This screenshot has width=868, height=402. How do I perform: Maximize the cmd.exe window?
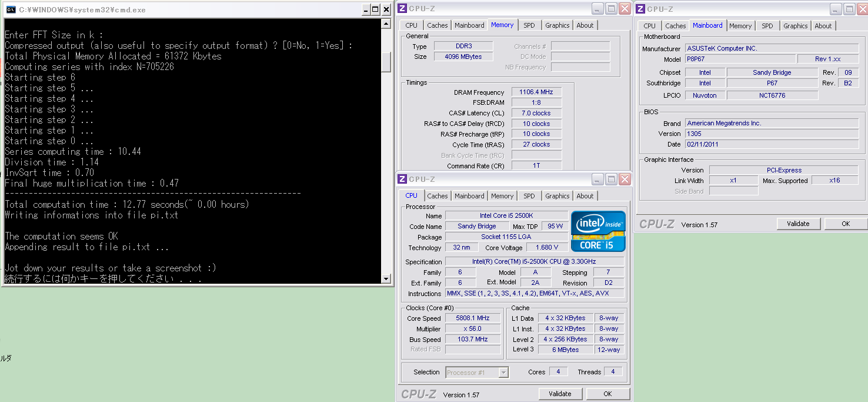click(x=375, y=9)
